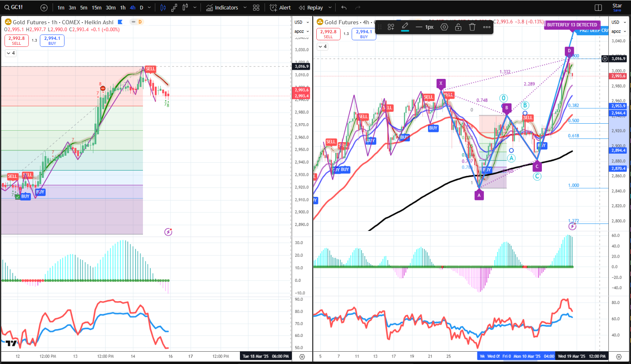Viewport: 631px width, 364px height.
Task: Undo the last chart action
Action: (x=344, y=7)
